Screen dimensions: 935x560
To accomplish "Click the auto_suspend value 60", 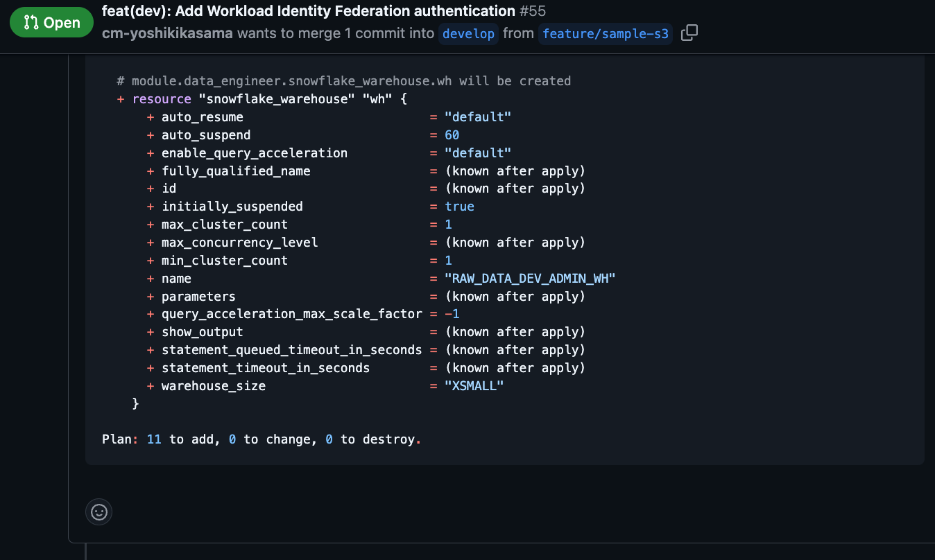I will pos(452,135).
